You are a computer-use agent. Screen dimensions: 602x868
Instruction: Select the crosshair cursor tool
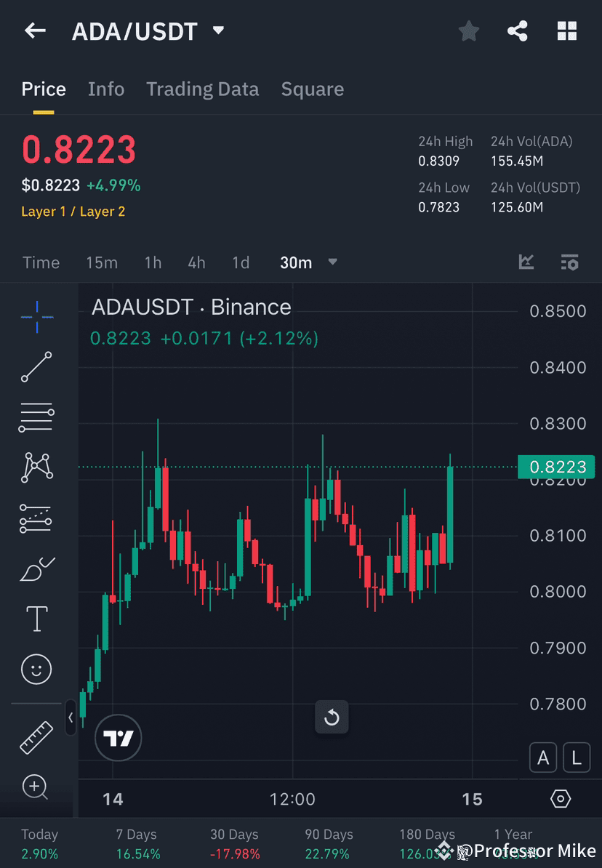click(36, 316)
